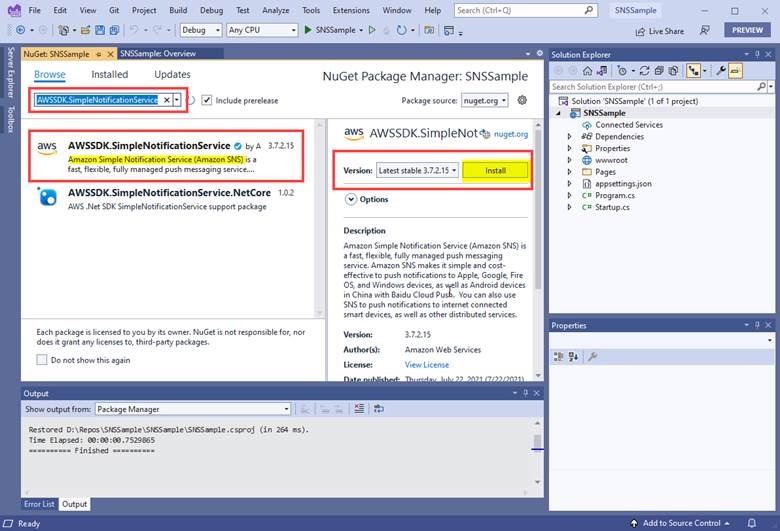
Task: Toggle file nesting icon in Solution Explorer
Action: pos(693,71)
